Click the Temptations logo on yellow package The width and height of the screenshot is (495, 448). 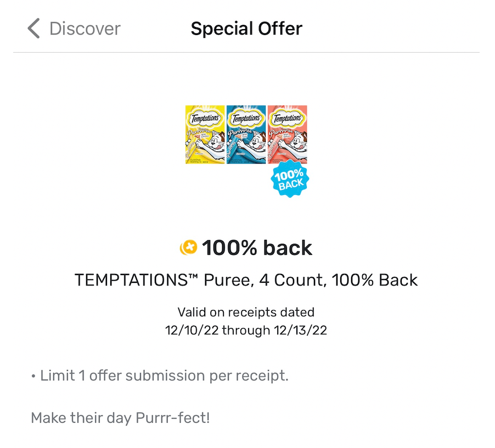[205, 118]
